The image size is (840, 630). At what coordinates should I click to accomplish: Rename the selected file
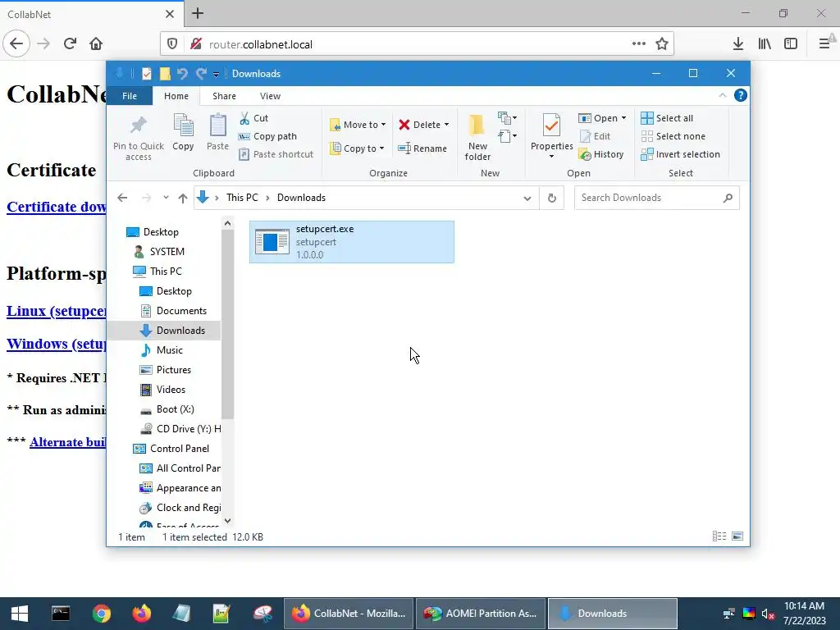point(422,148)
